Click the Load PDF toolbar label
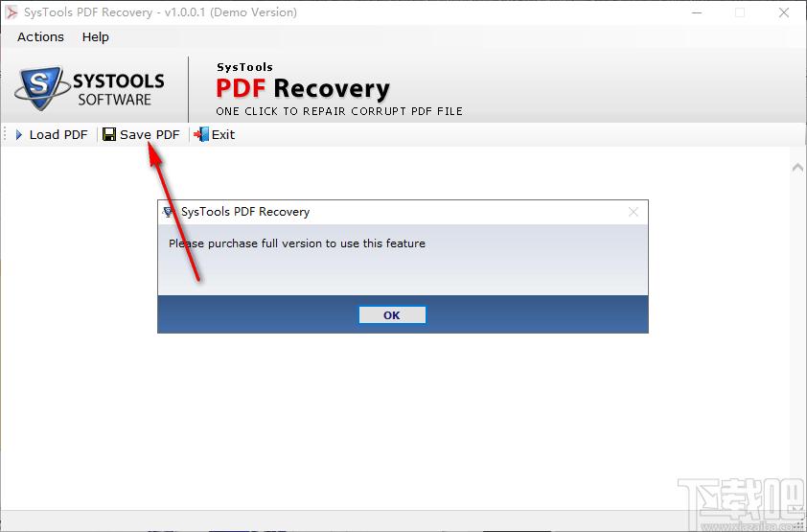Screen dimensions: 807x532 58,135
